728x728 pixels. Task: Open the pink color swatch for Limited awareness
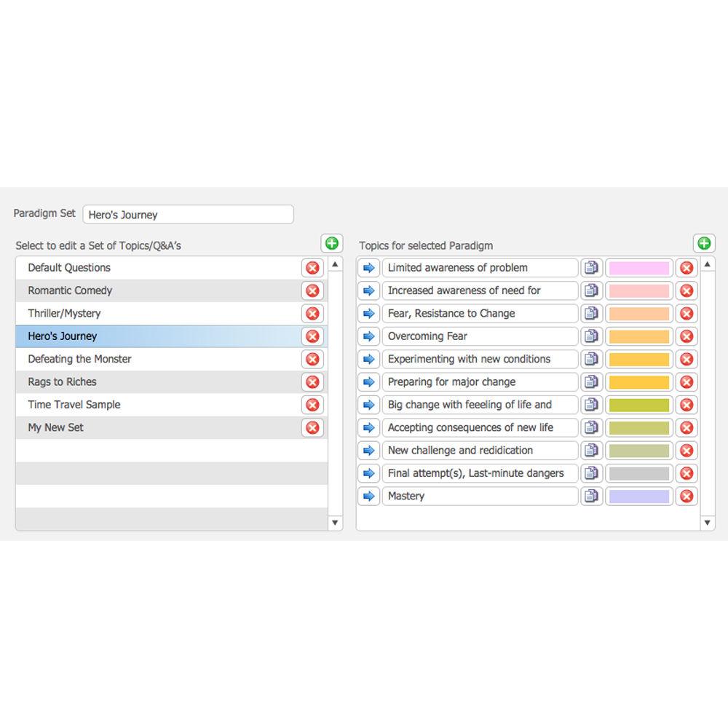click(x=638, y=268)
